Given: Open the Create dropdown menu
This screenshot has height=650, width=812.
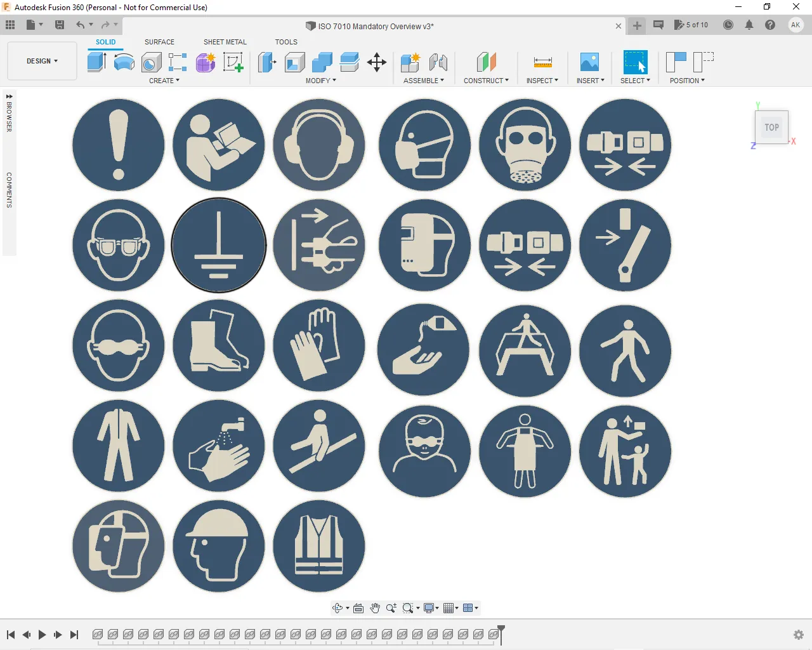Looking at the screenshot, I should [164, 81].
